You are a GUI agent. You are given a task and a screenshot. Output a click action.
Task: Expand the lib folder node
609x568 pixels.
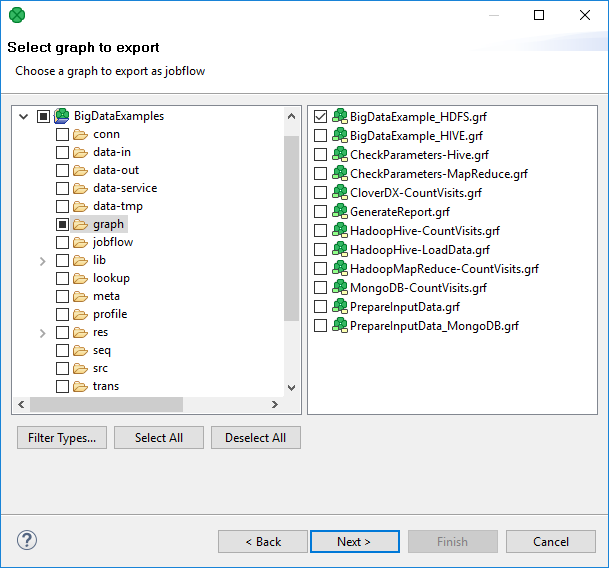coord(42,261)
